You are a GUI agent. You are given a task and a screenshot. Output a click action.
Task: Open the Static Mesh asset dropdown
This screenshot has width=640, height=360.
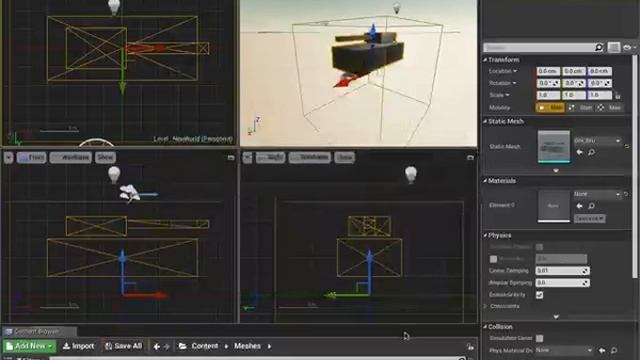tap(598, 141)
